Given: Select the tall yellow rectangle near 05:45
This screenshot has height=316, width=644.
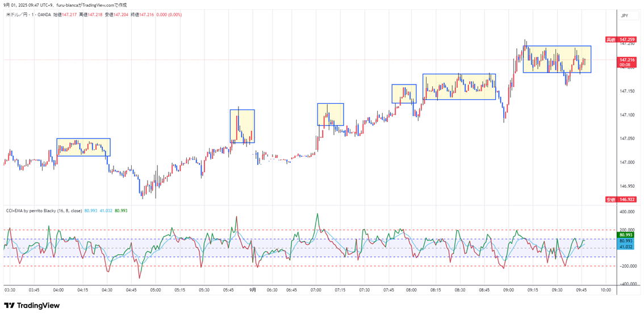Looking at the screenshot, I should tap(242, 126).
